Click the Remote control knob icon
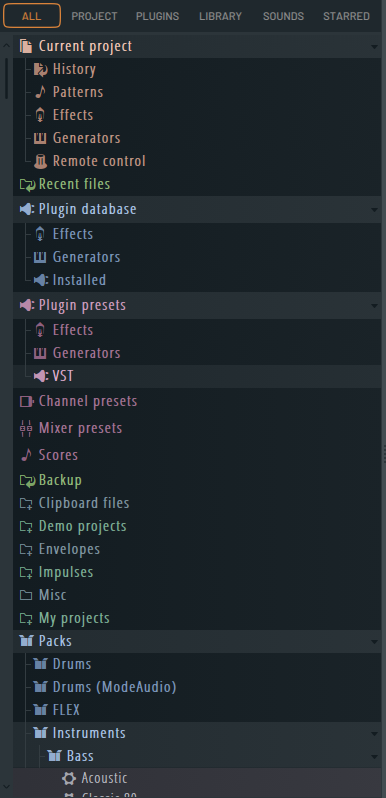This screenshot has width=386, height=798. (x=40, y=161)
